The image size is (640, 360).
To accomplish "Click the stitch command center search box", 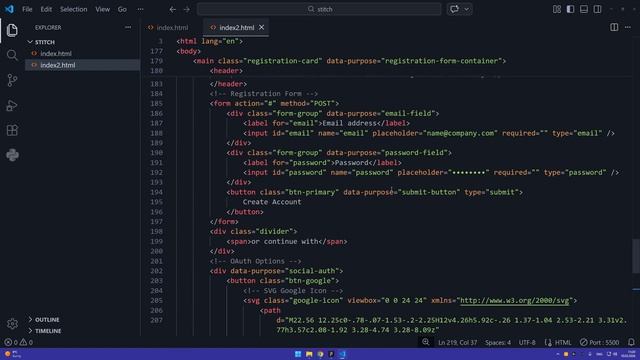I will (x=319, y=9).
